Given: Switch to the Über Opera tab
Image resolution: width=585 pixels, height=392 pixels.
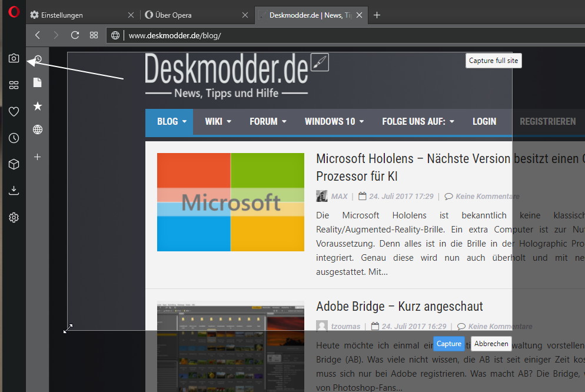Looking at the screenshot, I should 197,15.
